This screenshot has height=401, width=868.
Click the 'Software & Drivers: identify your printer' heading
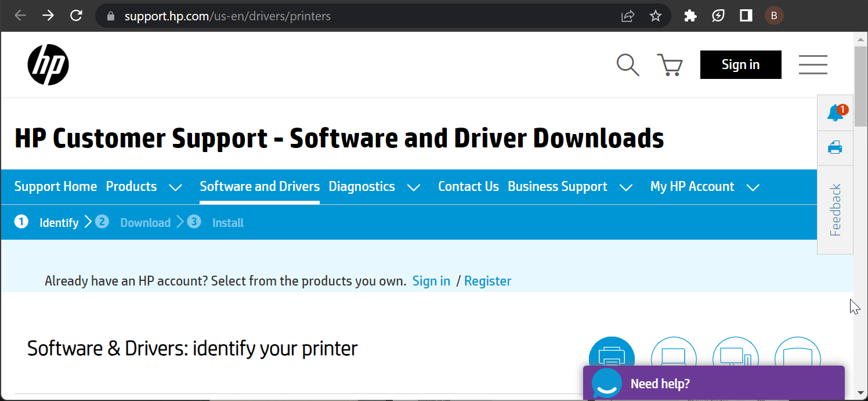coord(193,348)
